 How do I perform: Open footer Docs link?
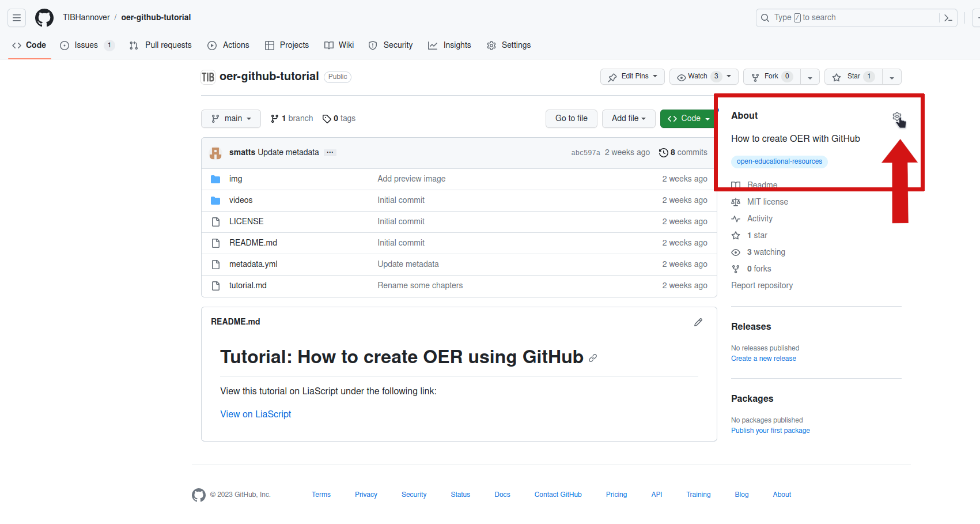pos(502,495)
